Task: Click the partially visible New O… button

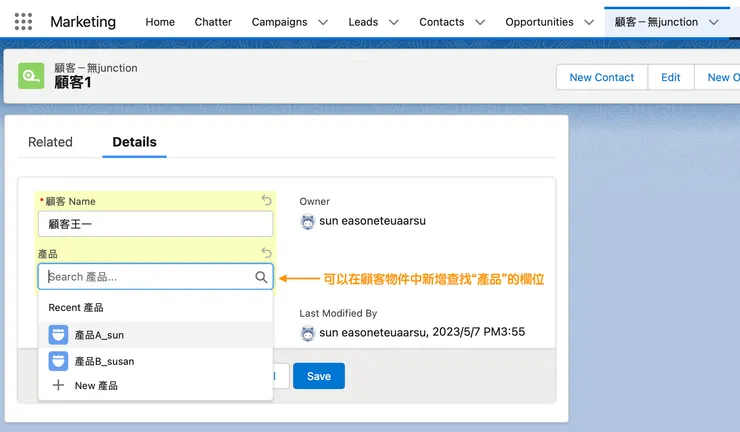Action: (x=717, y=77)
